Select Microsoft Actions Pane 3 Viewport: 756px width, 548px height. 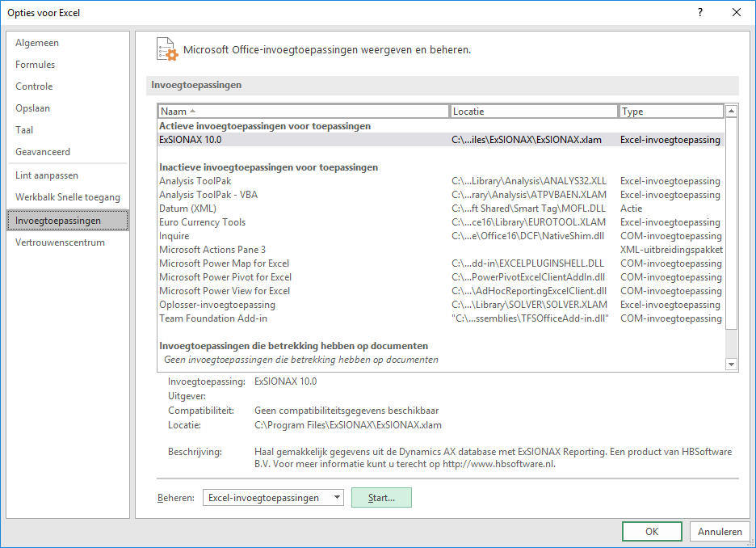click(441, 250)
